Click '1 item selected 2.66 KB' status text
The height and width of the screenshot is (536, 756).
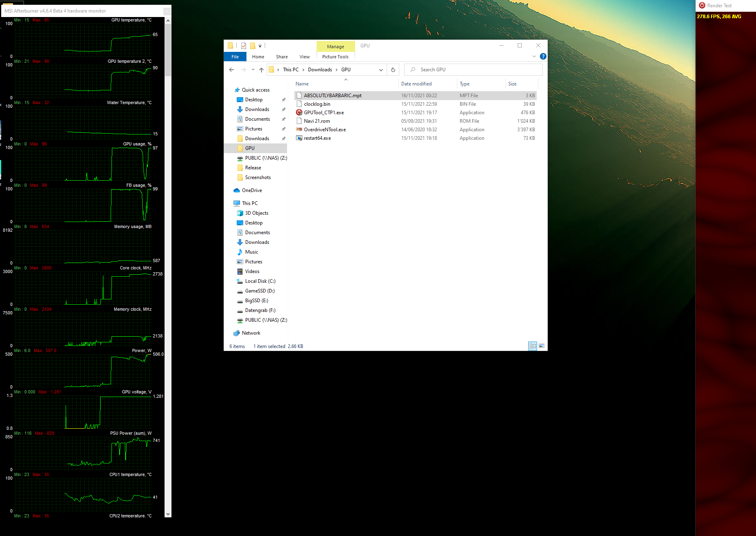pos(278,346)
